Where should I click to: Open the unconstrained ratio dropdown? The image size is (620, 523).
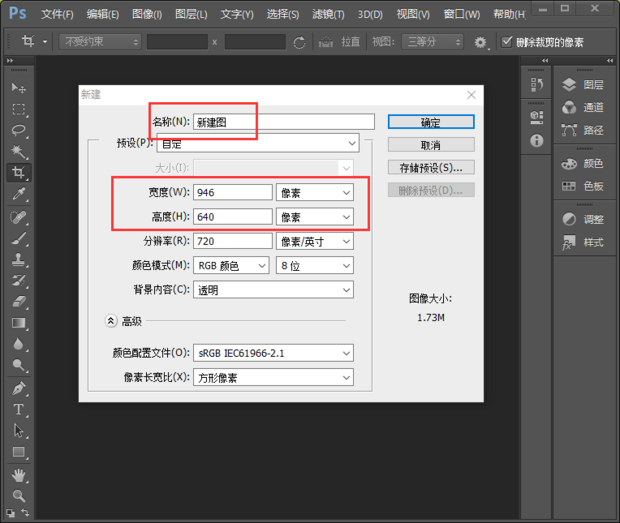(100, 42)
